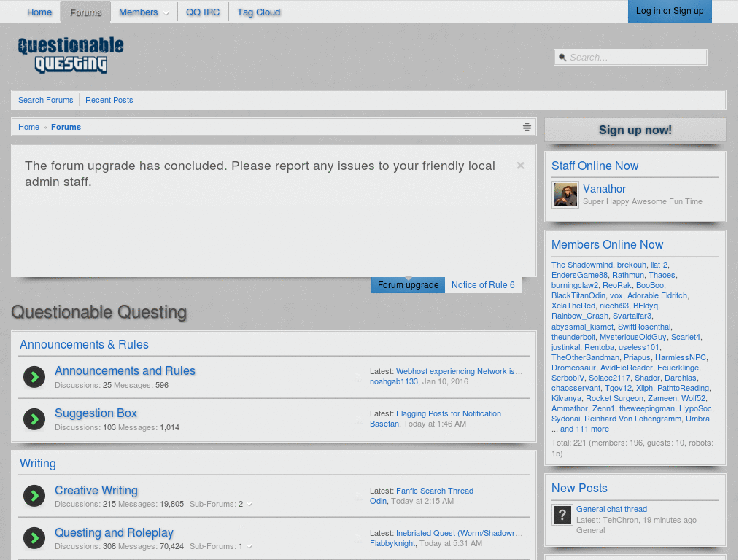747x560 pixels.
Task: Open Recent Posts link
Action: pyautogui.click(x=109, y=100)
